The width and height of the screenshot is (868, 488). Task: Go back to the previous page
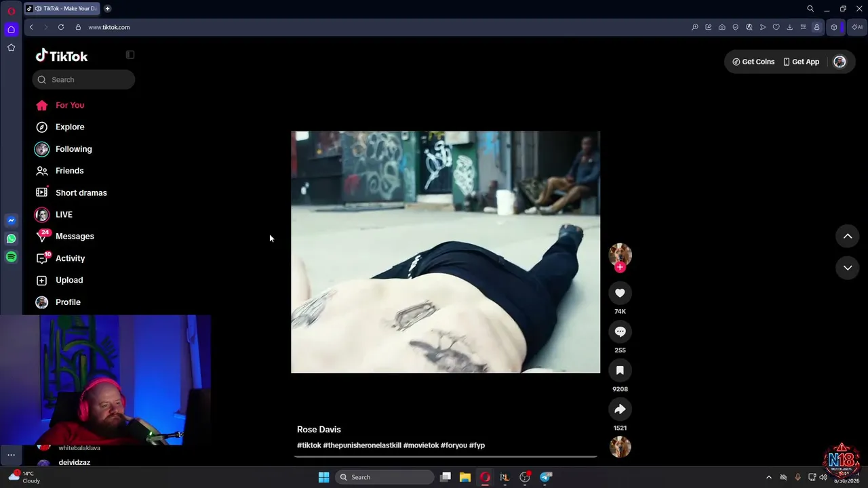pyautogui.click(x=31, y=27)
